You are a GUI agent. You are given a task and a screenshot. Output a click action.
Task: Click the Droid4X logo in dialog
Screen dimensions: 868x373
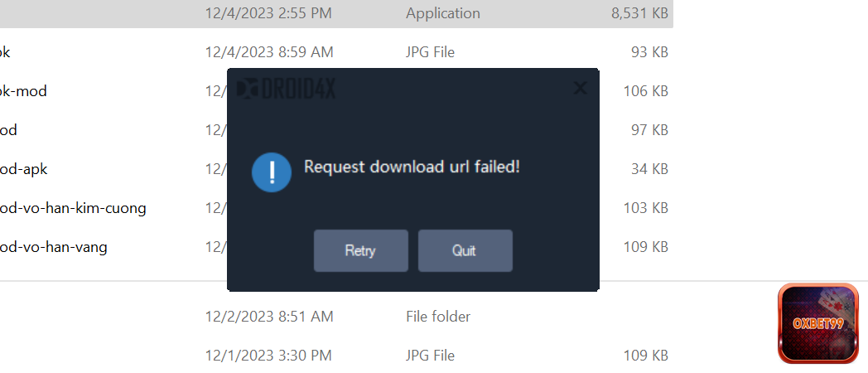pyautogui.click(x=286, y=89)
